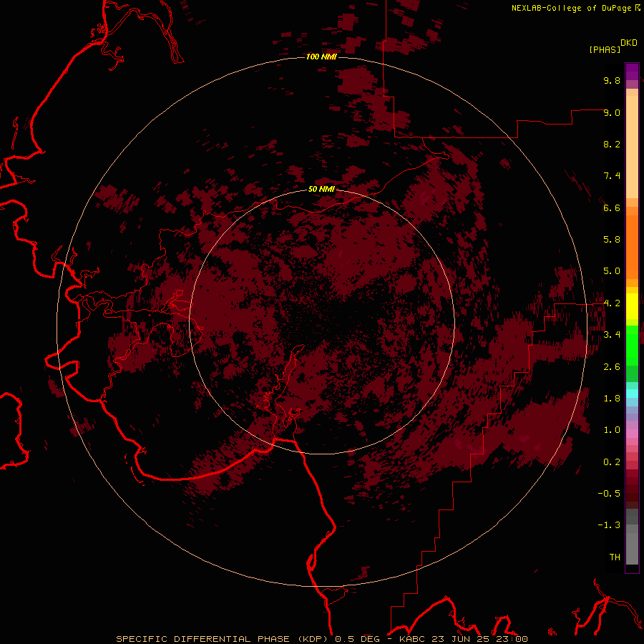The image size is (644, 644).
Task: Pick the yellow color bar segment
Action: coord(632,306)
